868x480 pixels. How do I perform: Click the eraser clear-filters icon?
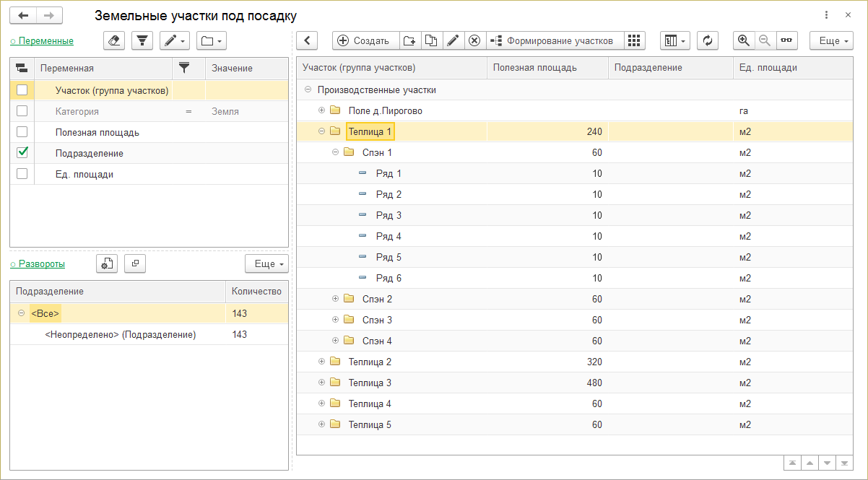114,41
